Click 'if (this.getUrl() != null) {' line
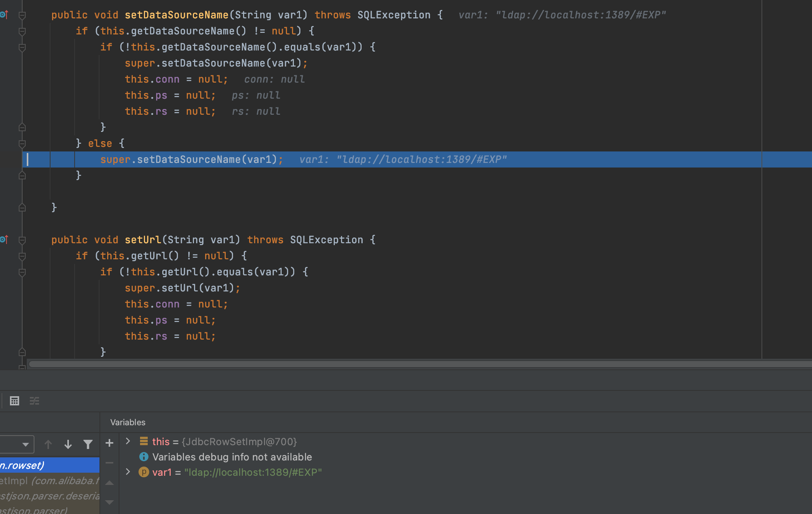Image resolution: width=812 pixels, height=514 pixels. pos(161,256)
